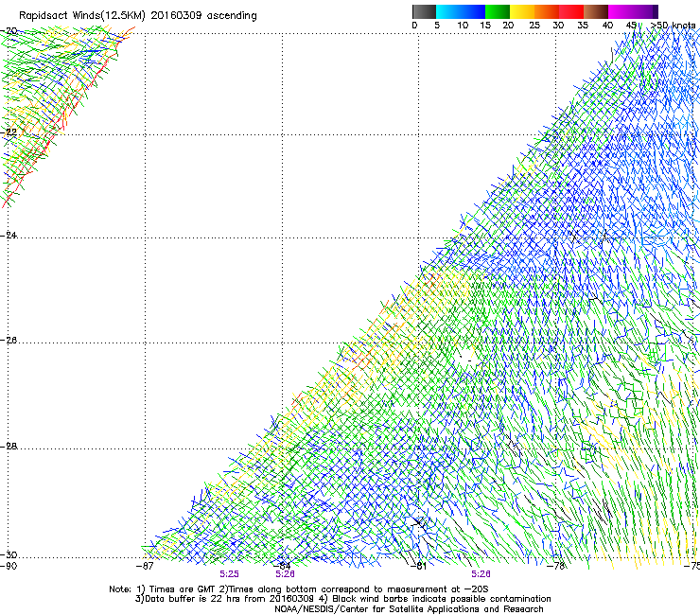
Task: Select the -28 latitude axis label
Action: tap(9, 447)
